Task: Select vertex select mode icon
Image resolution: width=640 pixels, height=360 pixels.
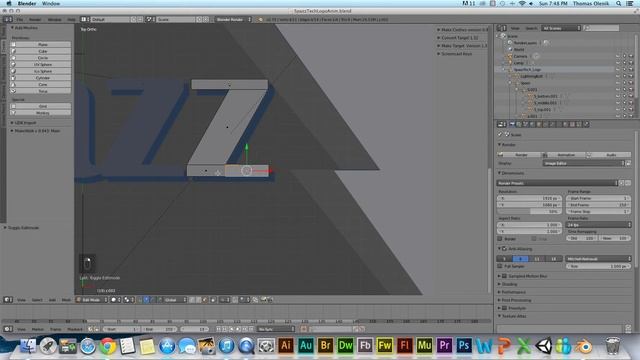Action: 192,300
